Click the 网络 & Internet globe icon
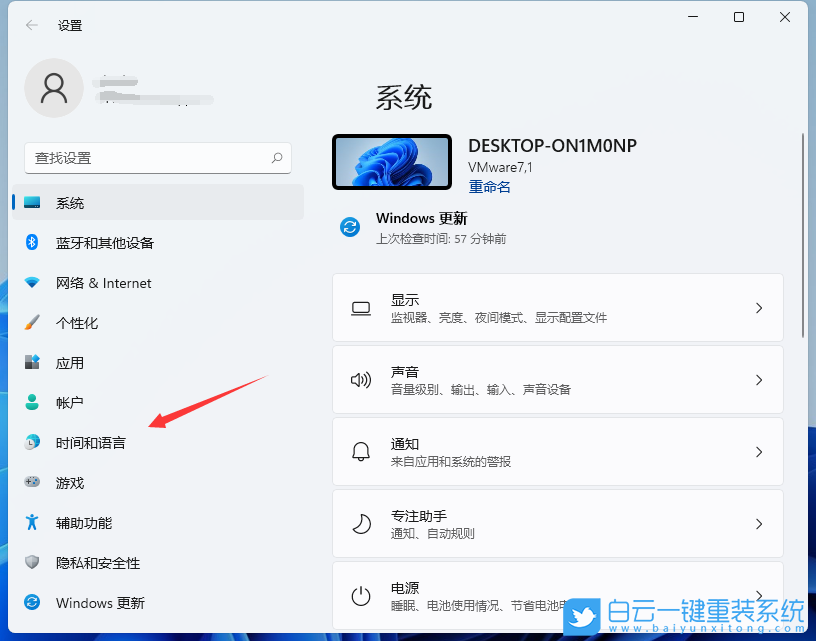The image size is (816, 641). tap(30, 282)
